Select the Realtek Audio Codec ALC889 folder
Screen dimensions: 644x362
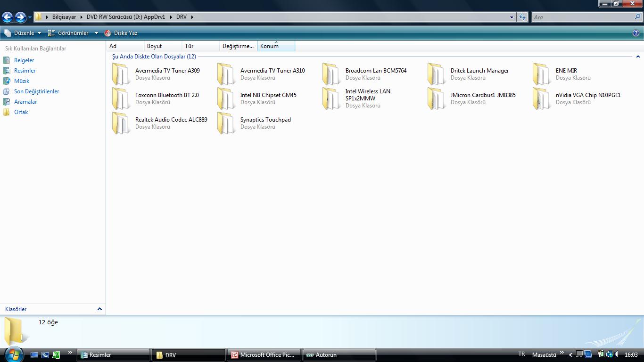(160, 123)
